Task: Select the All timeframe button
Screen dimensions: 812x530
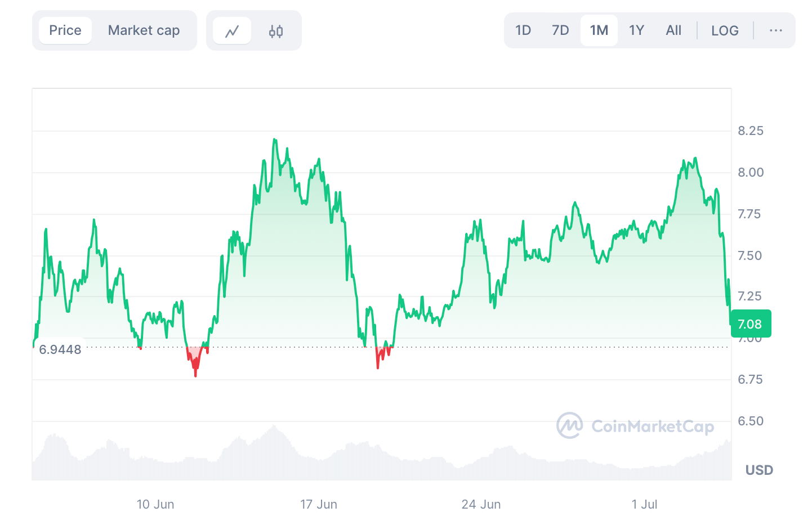Action: (x=673, y=30)
